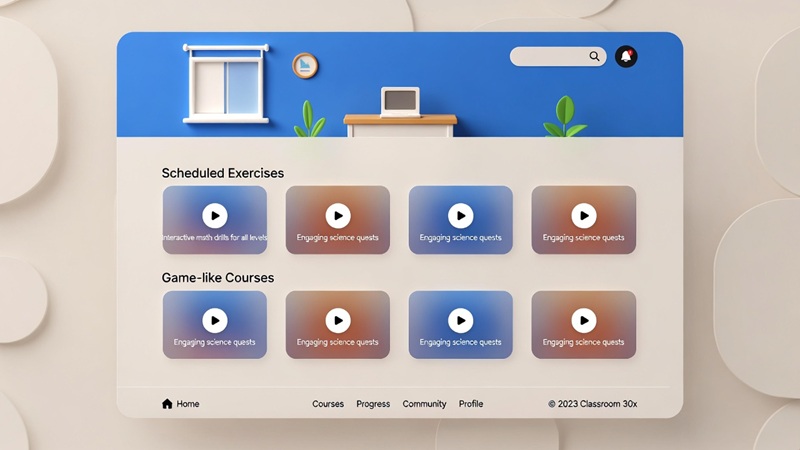Click the wall clock icon in the banner
This screenshot has height=450, width=800.
(x=305, y=66)
